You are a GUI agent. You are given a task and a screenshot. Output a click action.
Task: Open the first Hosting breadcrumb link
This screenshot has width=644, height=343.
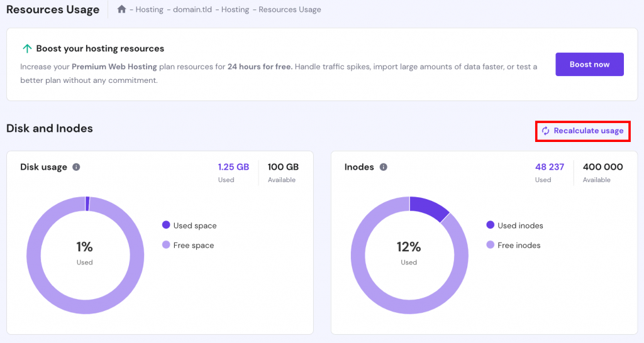pyautogui.click(x=149, y=10)
